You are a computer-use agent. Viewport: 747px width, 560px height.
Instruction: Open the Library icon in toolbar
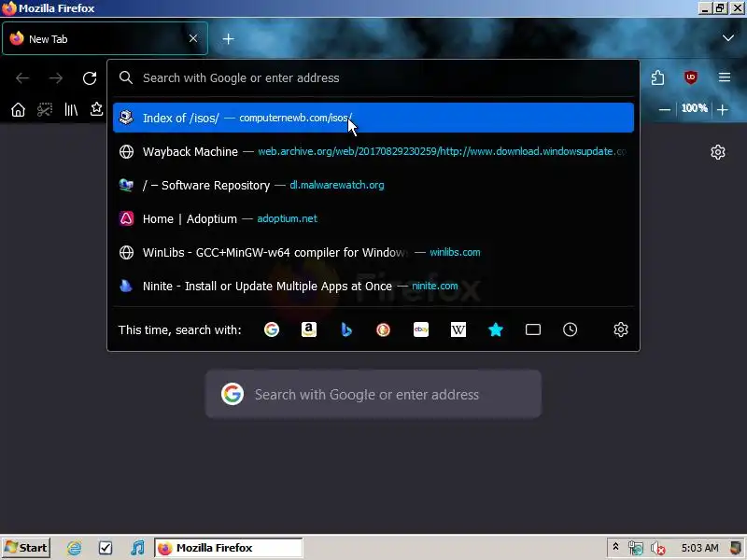71,109
